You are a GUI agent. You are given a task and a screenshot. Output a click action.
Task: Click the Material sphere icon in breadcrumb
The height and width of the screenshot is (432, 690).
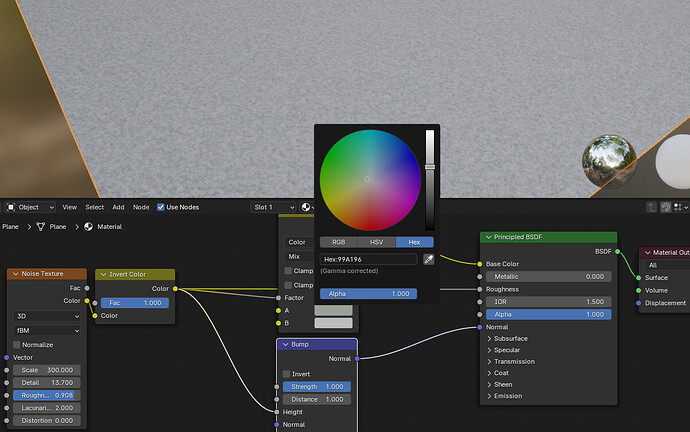(88, 227)
